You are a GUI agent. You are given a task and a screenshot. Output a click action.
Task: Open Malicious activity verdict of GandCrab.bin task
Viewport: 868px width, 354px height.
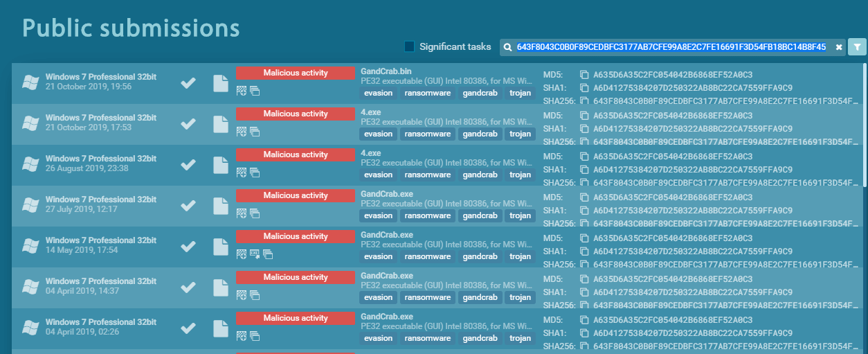coord(296,73)
